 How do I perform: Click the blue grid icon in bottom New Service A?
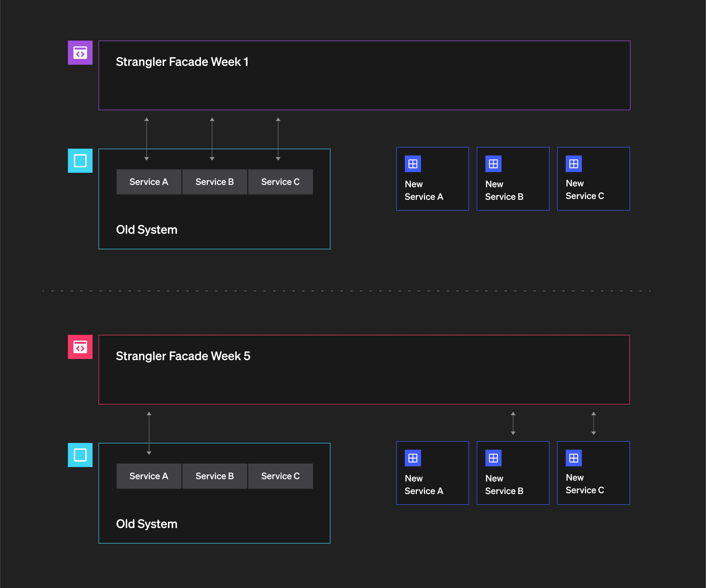pos(413,458)
